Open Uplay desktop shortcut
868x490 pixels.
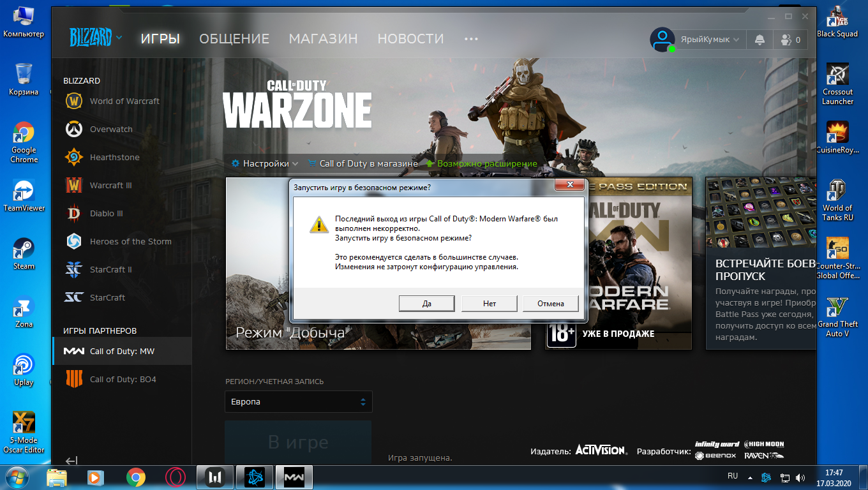tap(24, 370)
